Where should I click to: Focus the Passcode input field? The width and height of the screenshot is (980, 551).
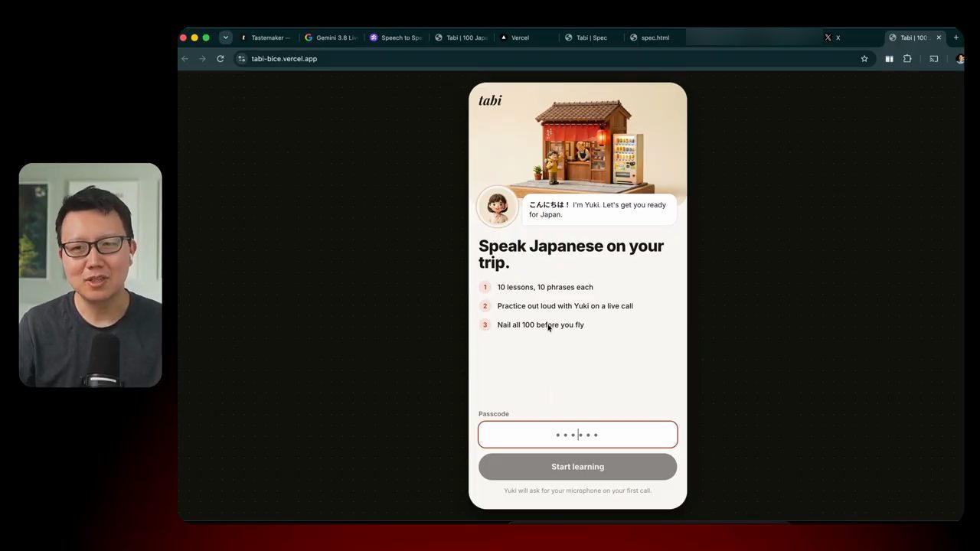click(x=578, y=435)
